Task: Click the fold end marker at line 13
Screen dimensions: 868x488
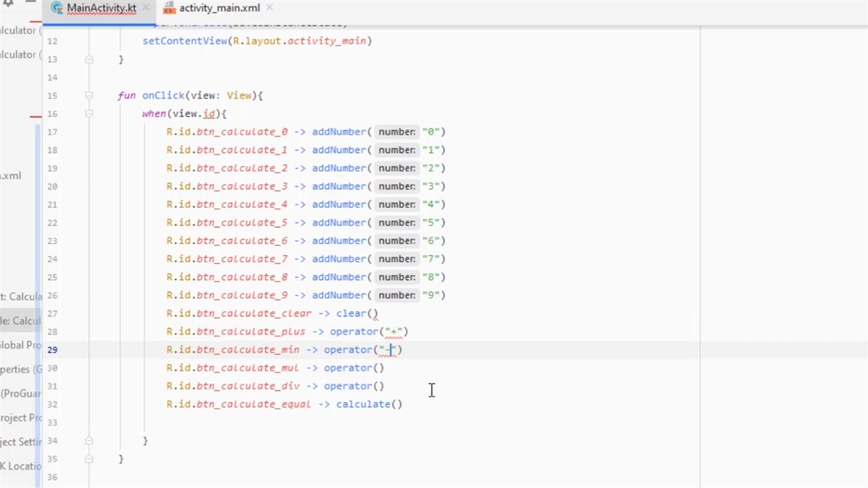Action: pos(89,60)
